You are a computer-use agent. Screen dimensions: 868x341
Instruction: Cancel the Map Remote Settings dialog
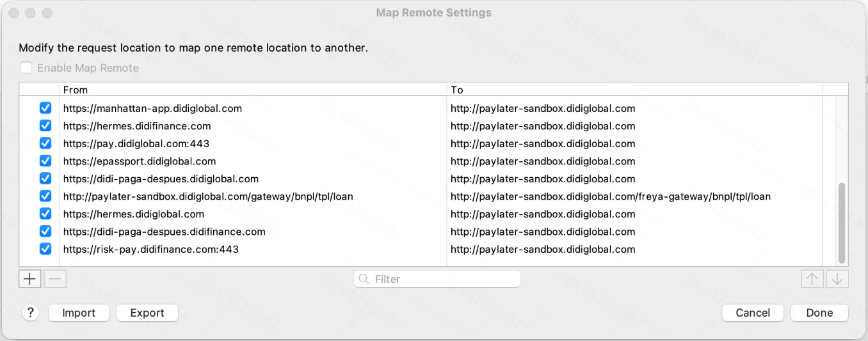753,313
